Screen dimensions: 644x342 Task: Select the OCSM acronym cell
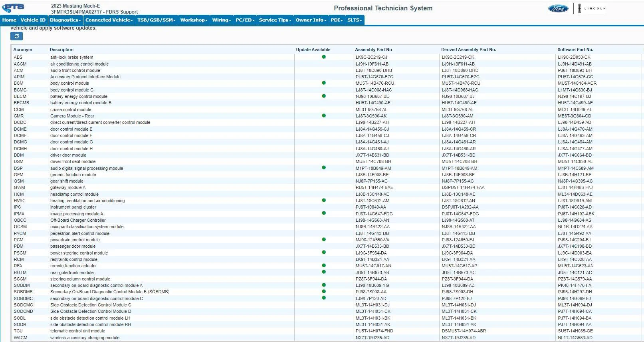click(20, 227)
